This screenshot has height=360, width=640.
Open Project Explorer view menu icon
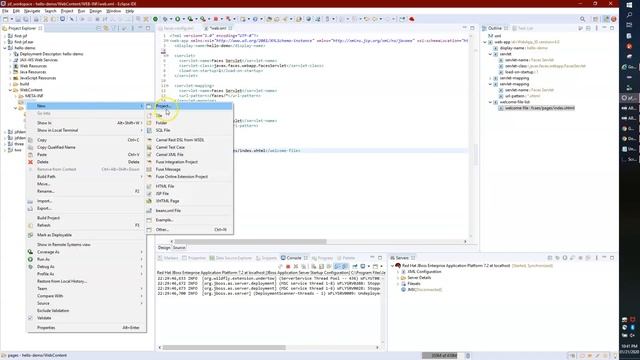132,28
